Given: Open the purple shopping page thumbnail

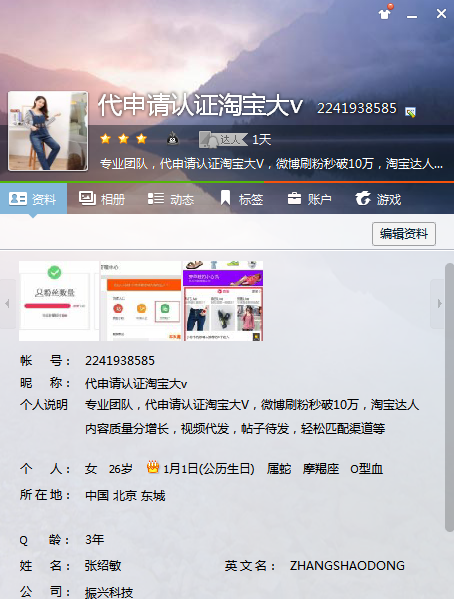Looking at the screenshot, I should [x=223, y=301].
